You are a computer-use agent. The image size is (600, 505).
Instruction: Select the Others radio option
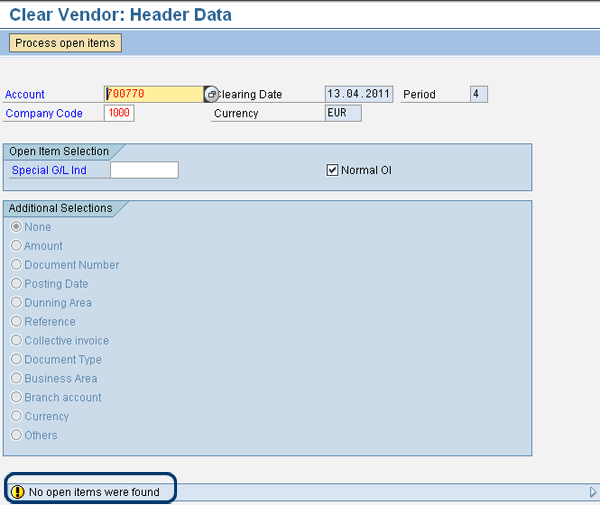tap(16, 435)
